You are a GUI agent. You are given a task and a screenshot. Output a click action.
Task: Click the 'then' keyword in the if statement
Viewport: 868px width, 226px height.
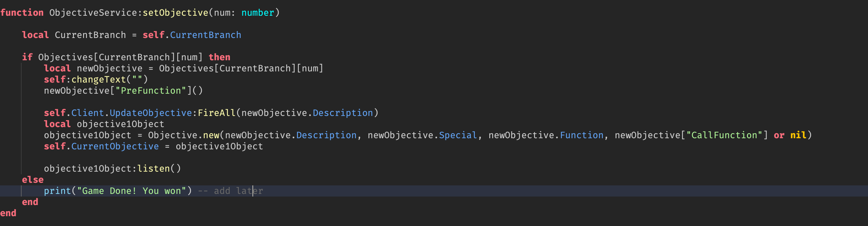(219, 57)
